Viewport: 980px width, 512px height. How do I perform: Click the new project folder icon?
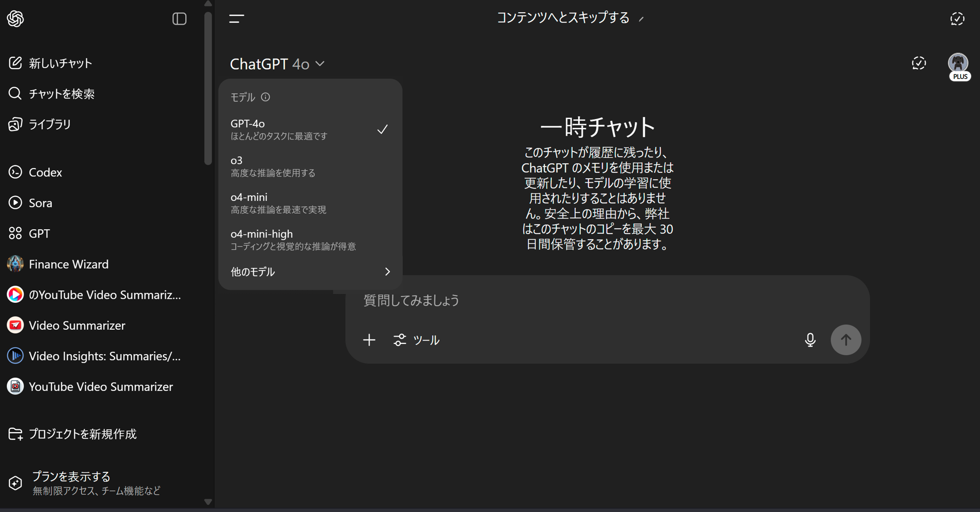(15, 434)
